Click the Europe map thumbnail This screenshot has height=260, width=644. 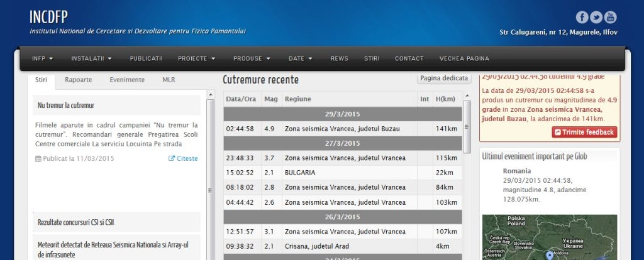[550, 237]
